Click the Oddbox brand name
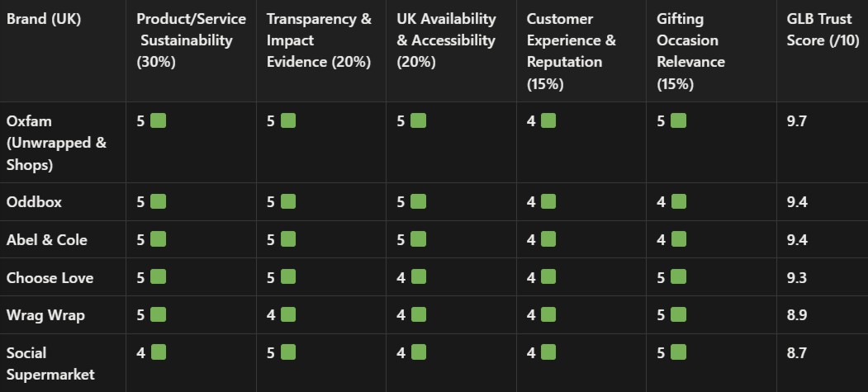868x392 pixels. [x=34, y=202]
